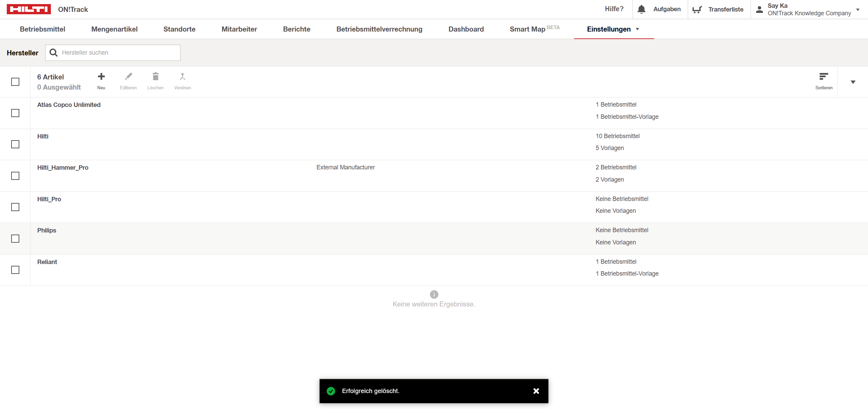The image size is (868, 409).
Task: Click Keine Betriebsmittel in Philips row
Action: [622, 230]
